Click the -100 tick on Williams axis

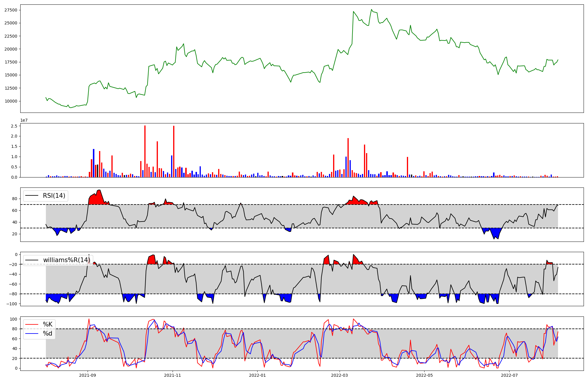(12, 304)
